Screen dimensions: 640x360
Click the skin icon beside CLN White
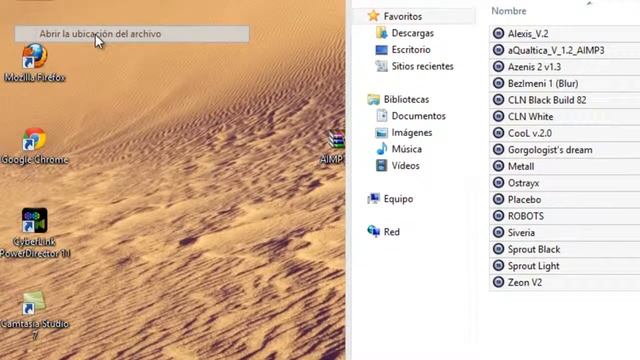point(498,116)
